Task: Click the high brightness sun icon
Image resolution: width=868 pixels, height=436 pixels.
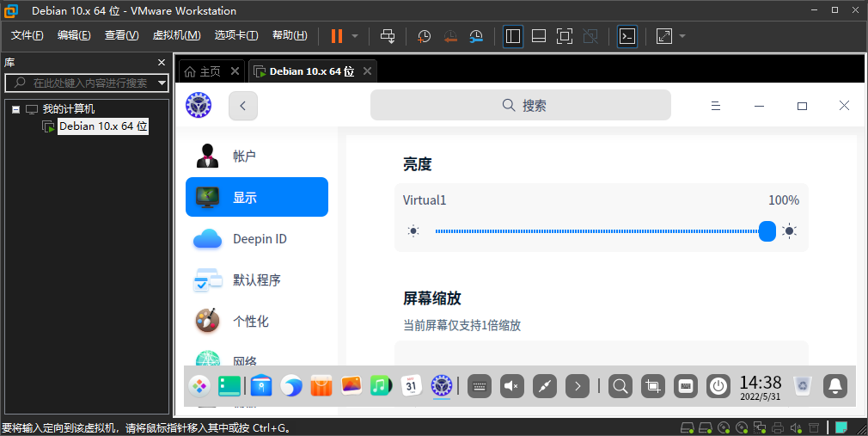Action: click(x=790, y=231)
